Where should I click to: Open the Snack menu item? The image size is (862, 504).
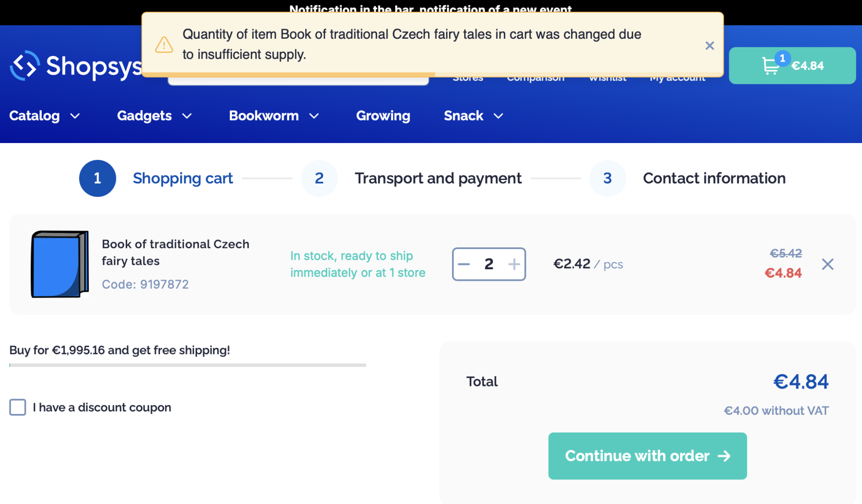(464, 116)
